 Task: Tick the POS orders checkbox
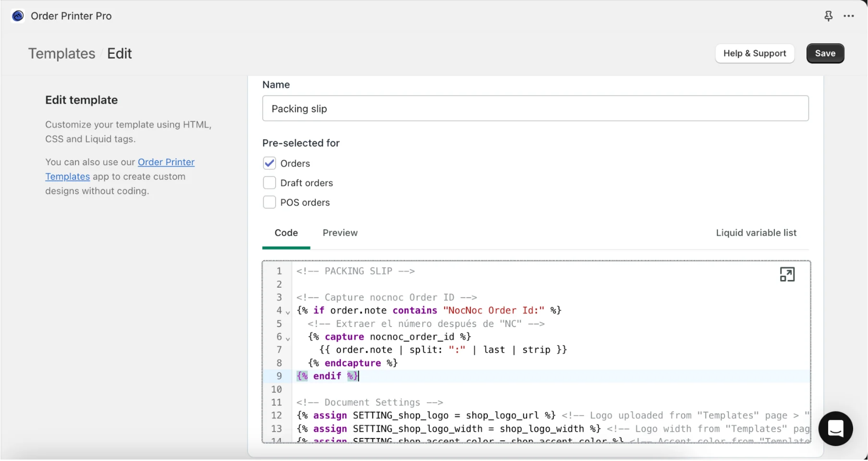click(269, 202)
